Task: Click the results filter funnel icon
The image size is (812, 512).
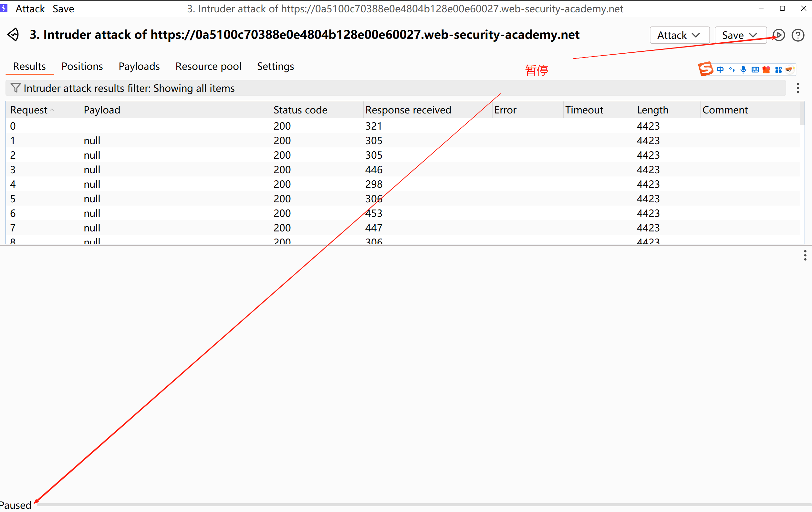Action: coord(16,88)
